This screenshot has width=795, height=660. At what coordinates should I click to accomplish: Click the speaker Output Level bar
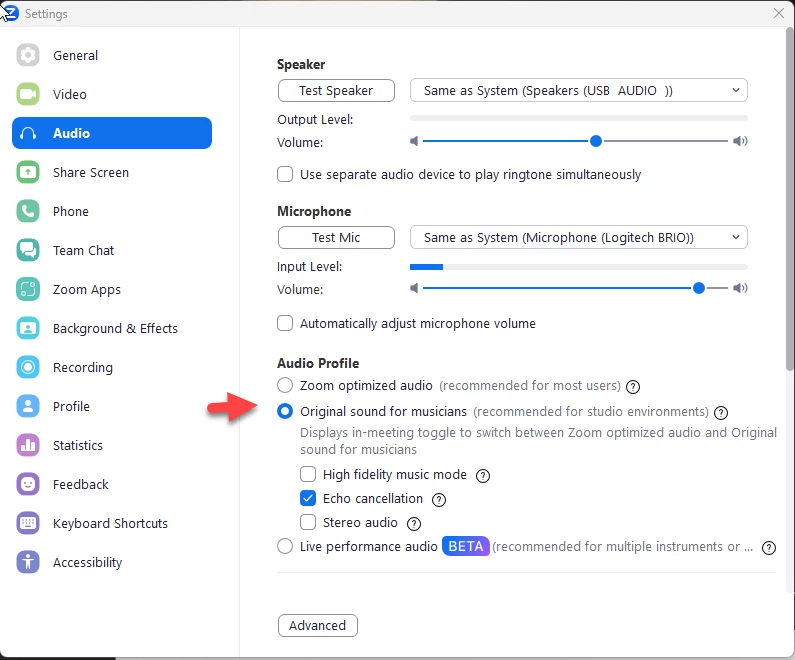(x=579, y=118)
